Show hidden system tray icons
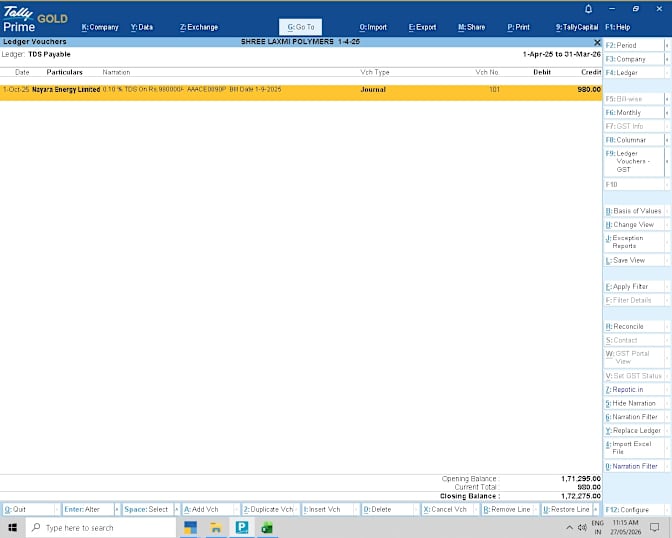672x538 pixels. 569,528
